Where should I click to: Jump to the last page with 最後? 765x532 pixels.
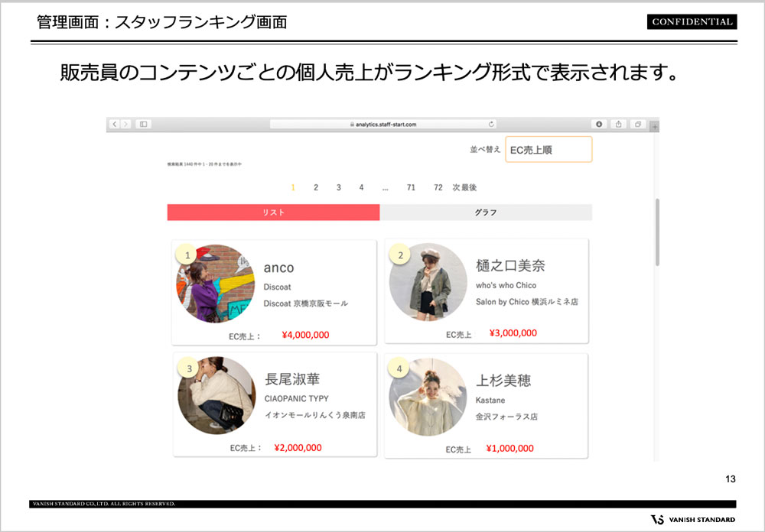[x=469, y=187]
